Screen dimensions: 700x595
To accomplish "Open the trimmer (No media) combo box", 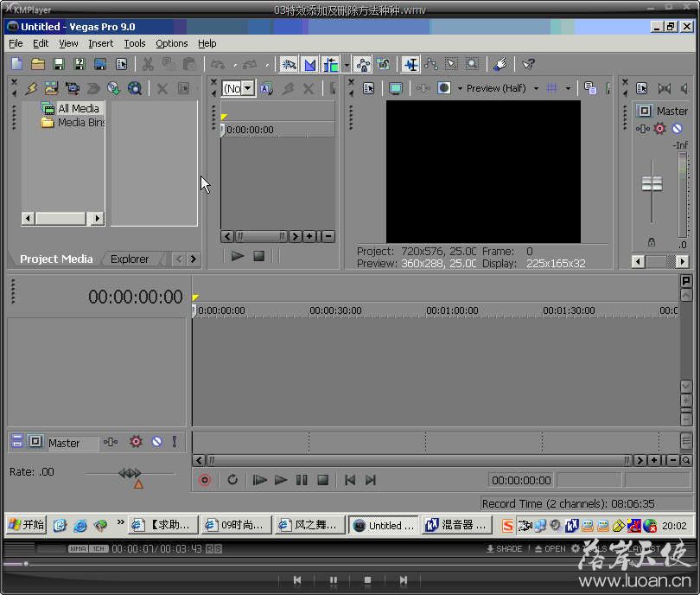I will [x=238, y=88].
